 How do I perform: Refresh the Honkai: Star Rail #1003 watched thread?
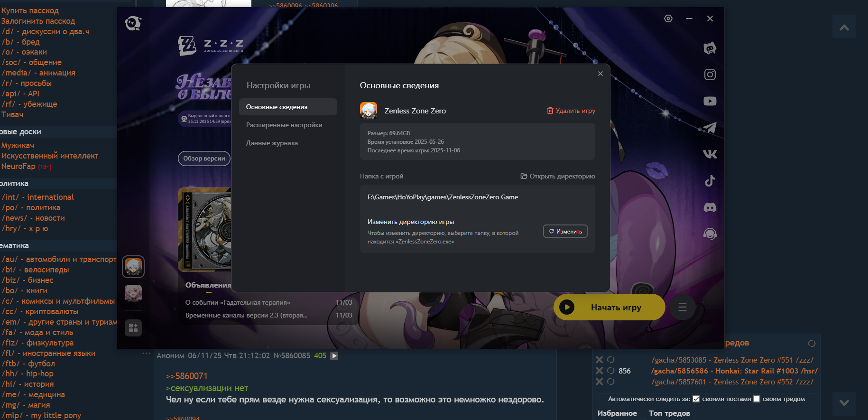click(x=611, y=371)
